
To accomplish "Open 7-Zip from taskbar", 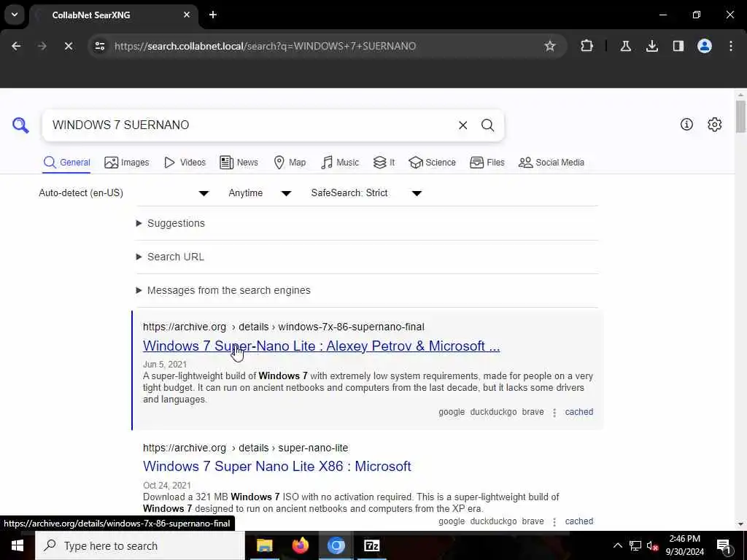I will (x=371, y=545).
